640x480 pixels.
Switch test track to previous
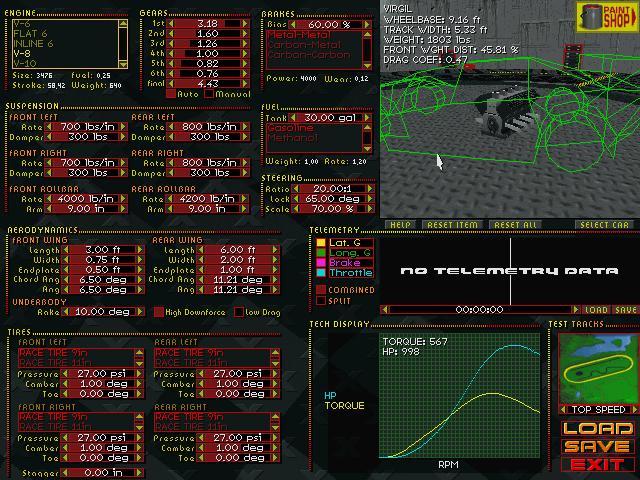click(x=563, y=409)
